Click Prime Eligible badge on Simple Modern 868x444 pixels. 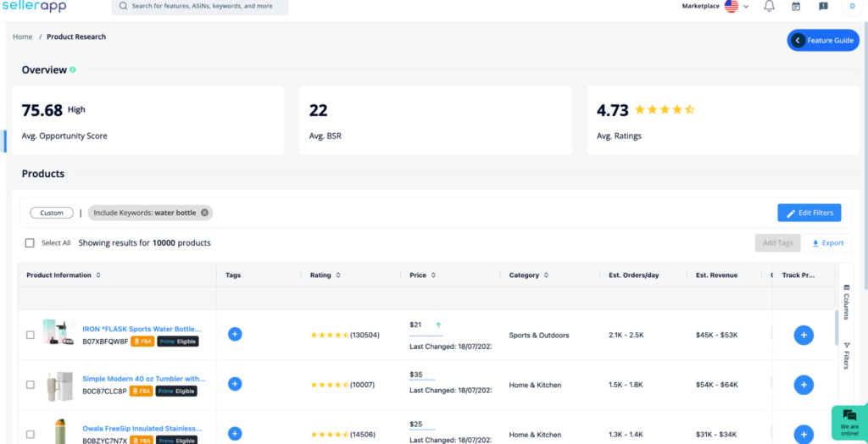(176, 391)
